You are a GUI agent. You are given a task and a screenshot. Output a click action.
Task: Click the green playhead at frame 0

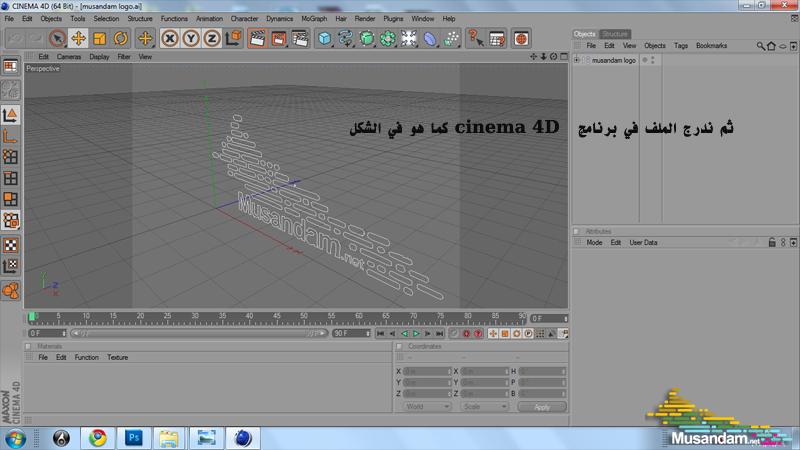click(x=32, y=317)
